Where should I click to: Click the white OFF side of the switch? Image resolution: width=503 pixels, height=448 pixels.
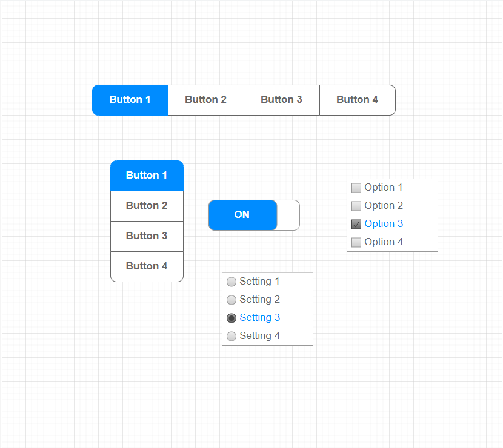[288, 215]
